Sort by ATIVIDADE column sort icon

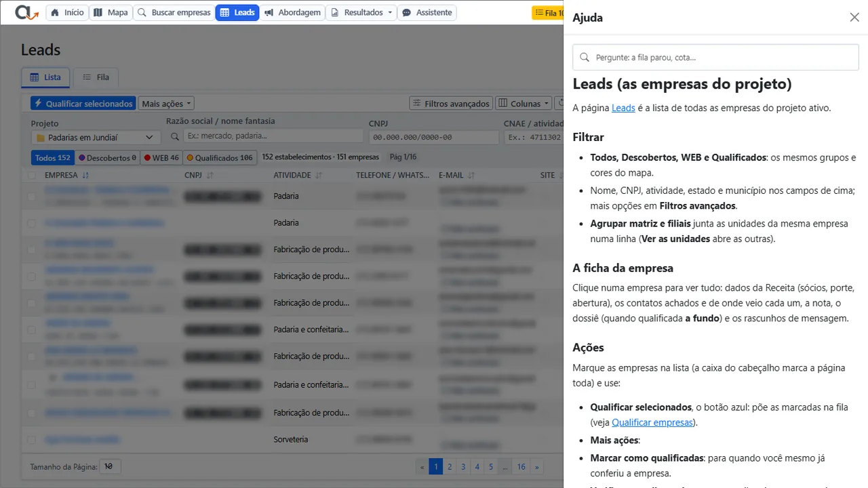(x=319, y=176)
